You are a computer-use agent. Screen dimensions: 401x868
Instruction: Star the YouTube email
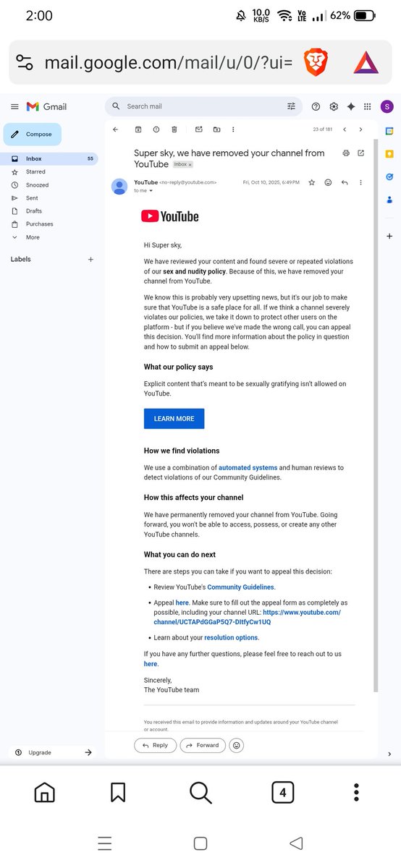(311, 182)
